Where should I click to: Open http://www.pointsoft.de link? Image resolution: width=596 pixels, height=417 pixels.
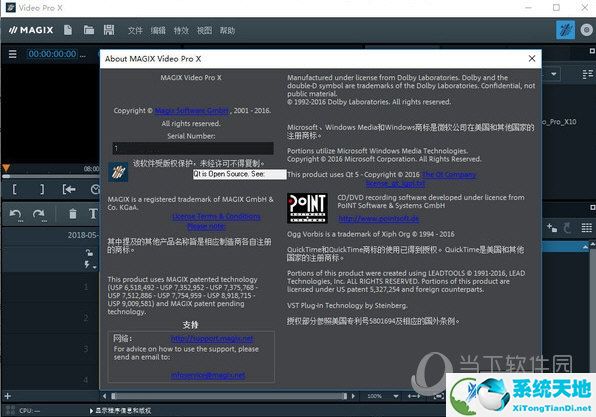coord(379,219)
